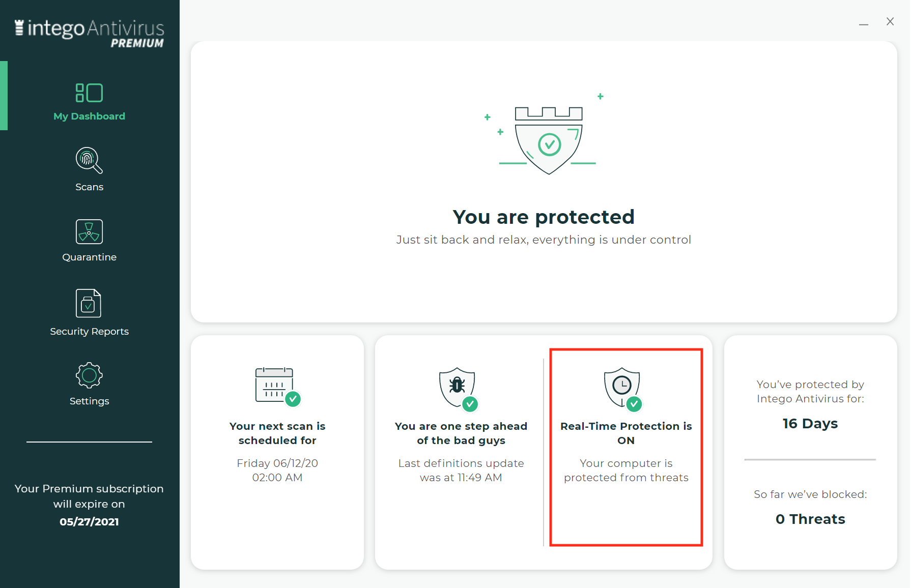Click "So far we've blocked" label
The image size is (911, 588).
pyautogui.click(x=810, y=494)
